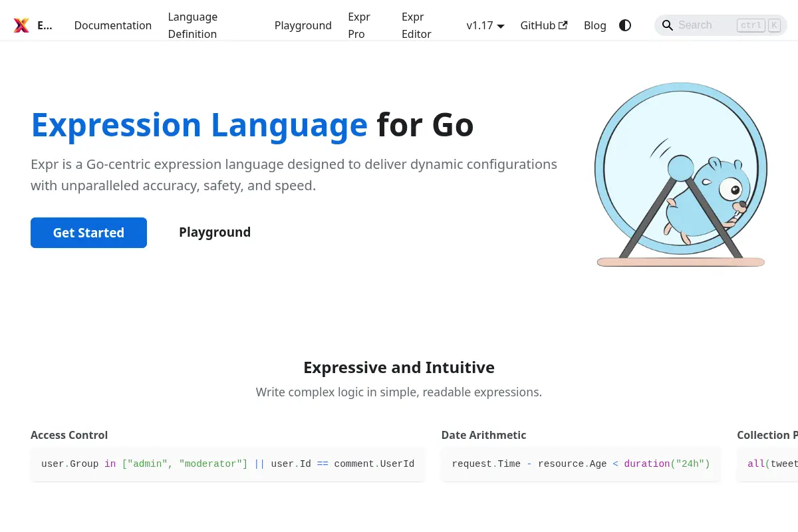The height and width of the screenshot is (532, 798).
Task: Open the GitHub external link
Action: [x=544, y=25]
